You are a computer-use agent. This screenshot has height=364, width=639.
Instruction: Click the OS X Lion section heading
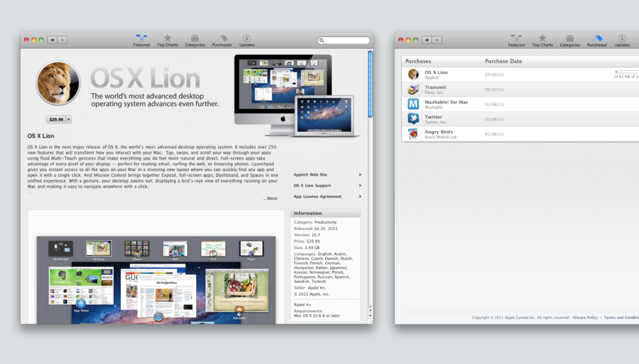point(41,136)
